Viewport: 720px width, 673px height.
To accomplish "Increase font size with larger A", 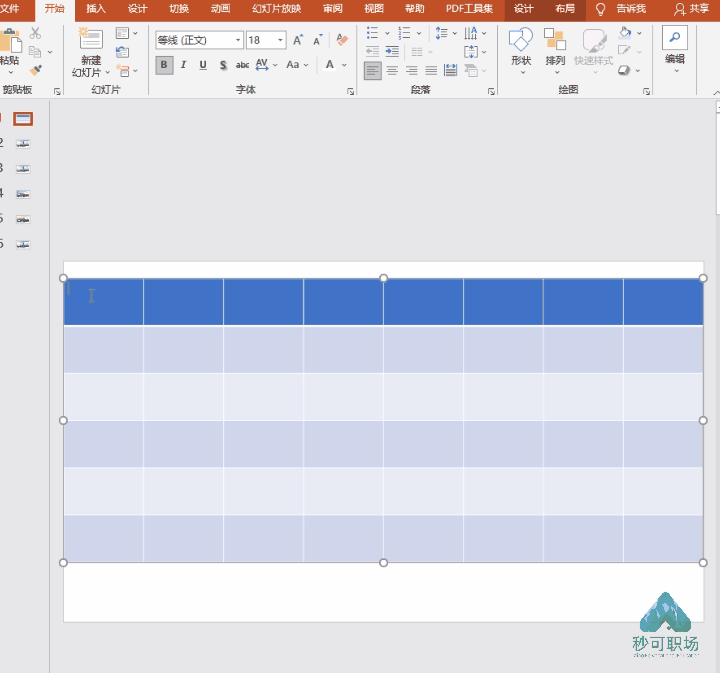I will (x=298, y=40).
